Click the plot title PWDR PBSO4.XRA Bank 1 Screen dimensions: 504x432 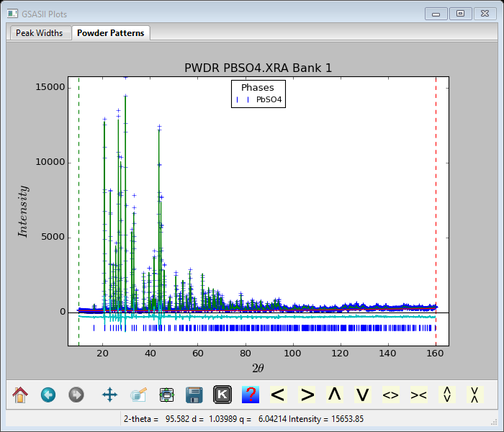(x=258, y=68)
